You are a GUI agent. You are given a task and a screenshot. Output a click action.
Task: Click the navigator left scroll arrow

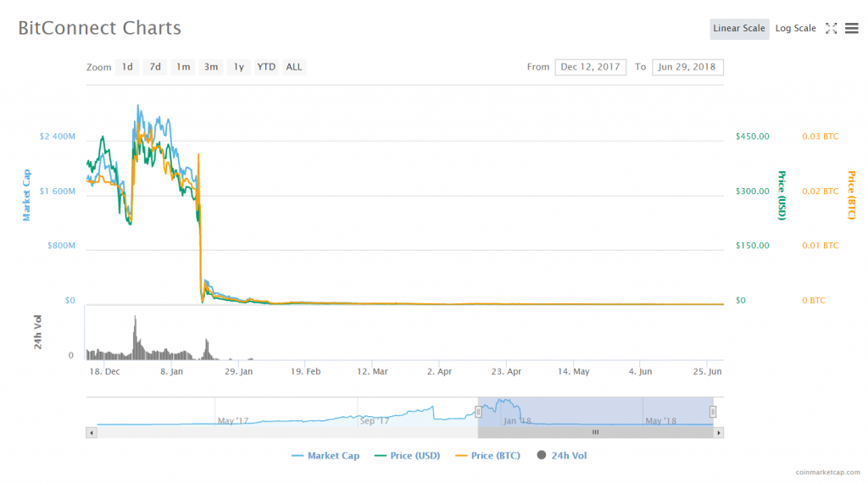92,433
